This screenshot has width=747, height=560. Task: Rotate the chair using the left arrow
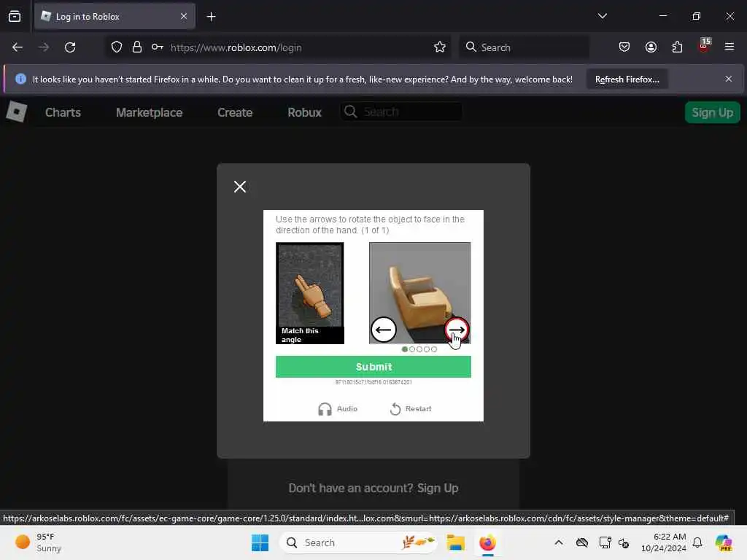coord(383,330)
